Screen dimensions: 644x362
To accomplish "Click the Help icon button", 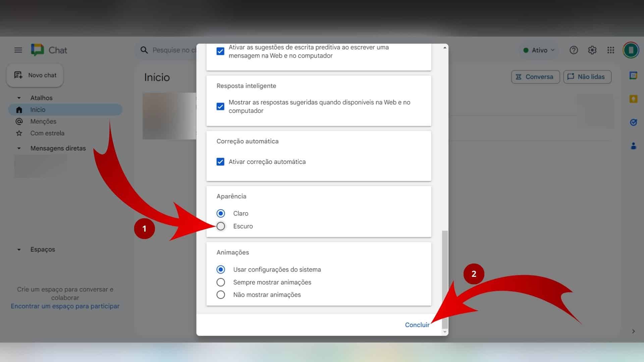I will coord(574,50).
